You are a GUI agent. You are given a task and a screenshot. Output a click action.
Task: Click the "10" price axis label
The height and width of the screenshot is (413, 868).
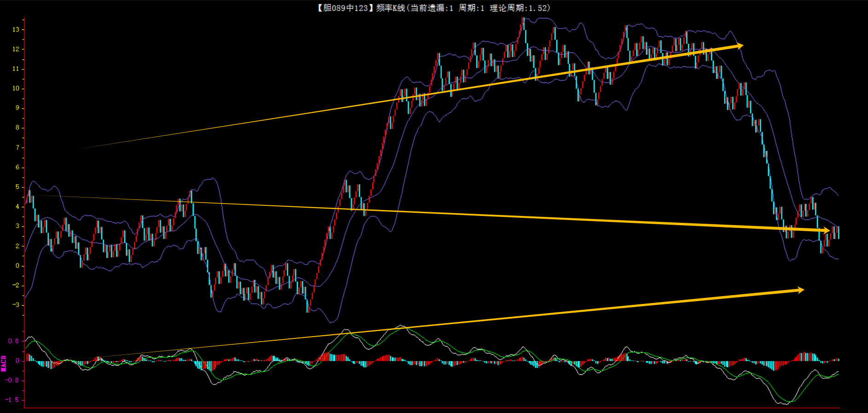point(16,88)
